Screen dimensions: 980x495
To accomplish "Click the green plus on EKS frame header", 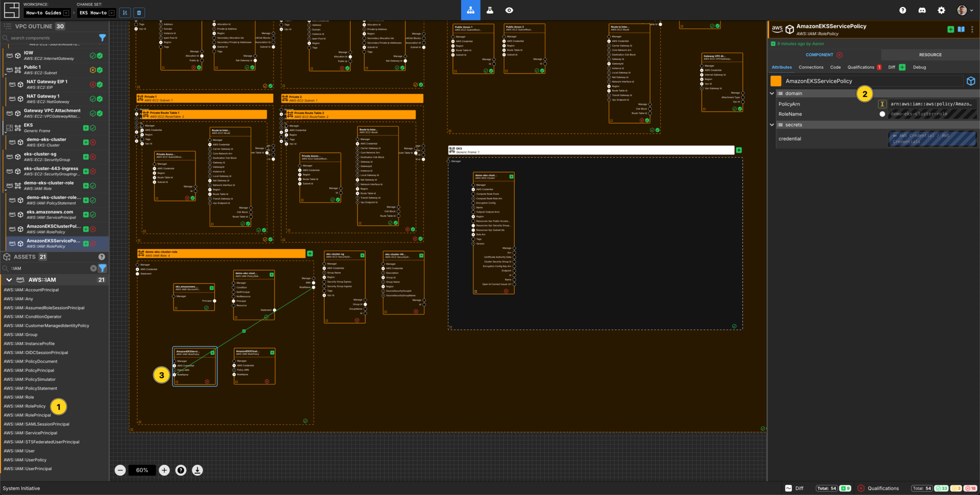I will (739, 150).
